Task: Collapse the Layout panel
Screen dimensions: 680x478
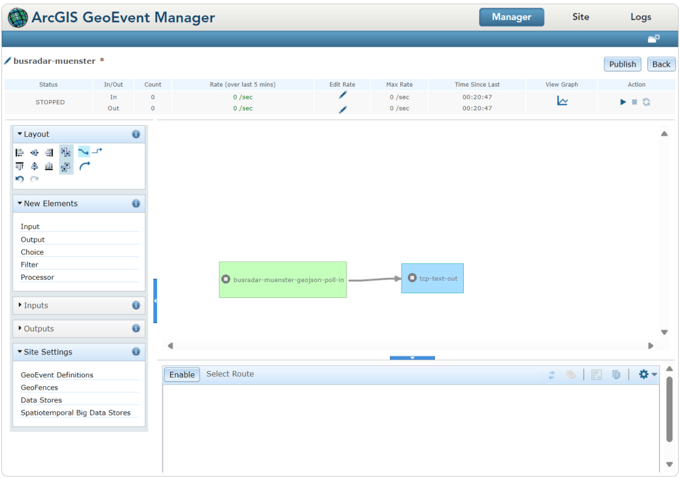Action: tap(20, 134)
